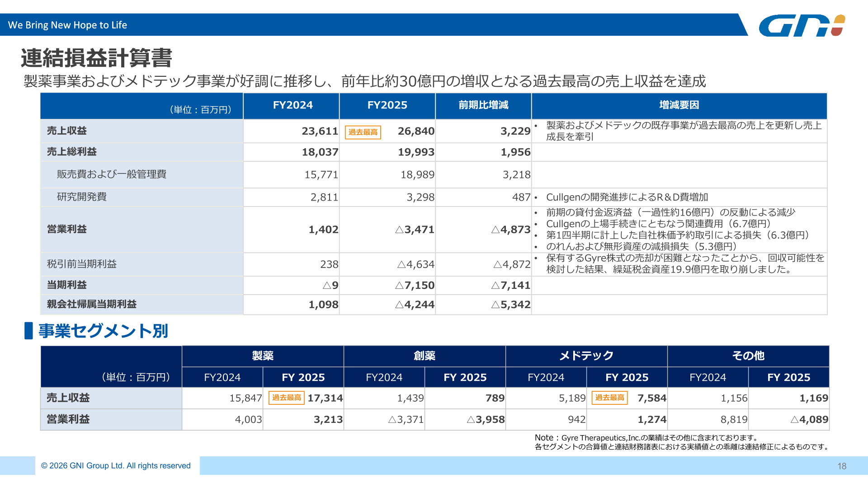
Task: Click the pre-tax loss value △4,634
Action: pos(416,264)
